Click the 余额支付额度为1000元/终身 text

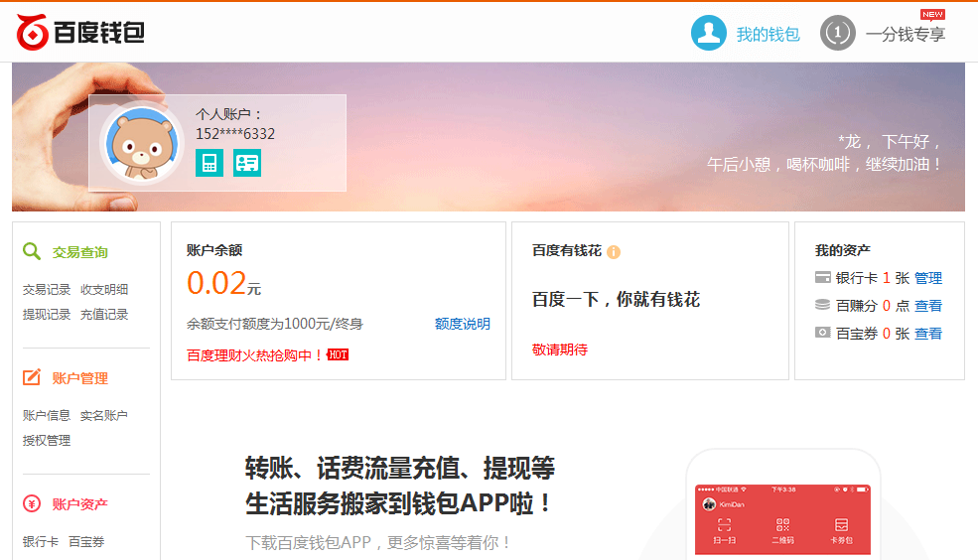click(274, 324)
